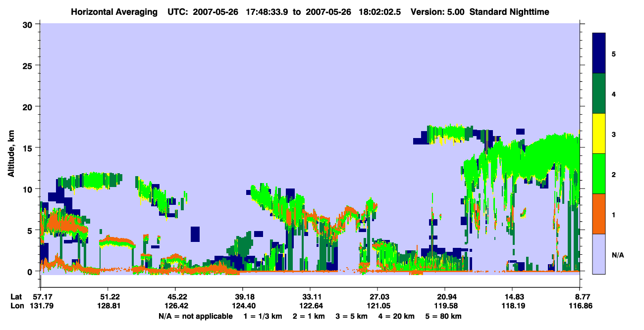Click the colorbar label 2

pyautogui.click(x=614, y=175)
